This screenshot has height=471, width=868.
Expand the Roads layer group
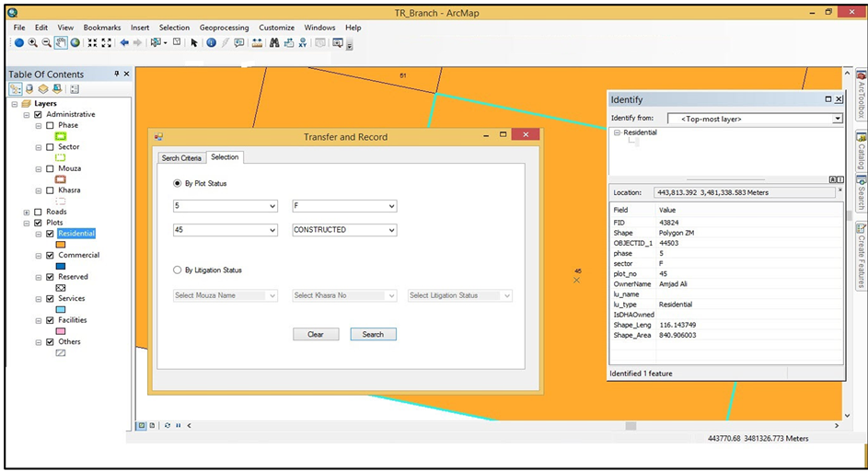(26, 212)
